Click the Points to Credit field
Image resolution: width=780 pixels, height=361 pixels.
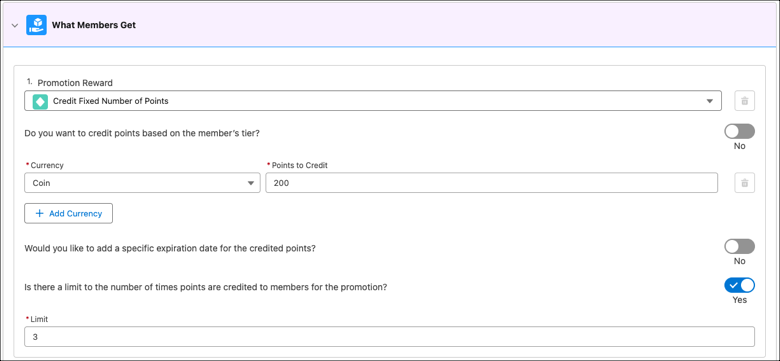click(x=491, y=183)
